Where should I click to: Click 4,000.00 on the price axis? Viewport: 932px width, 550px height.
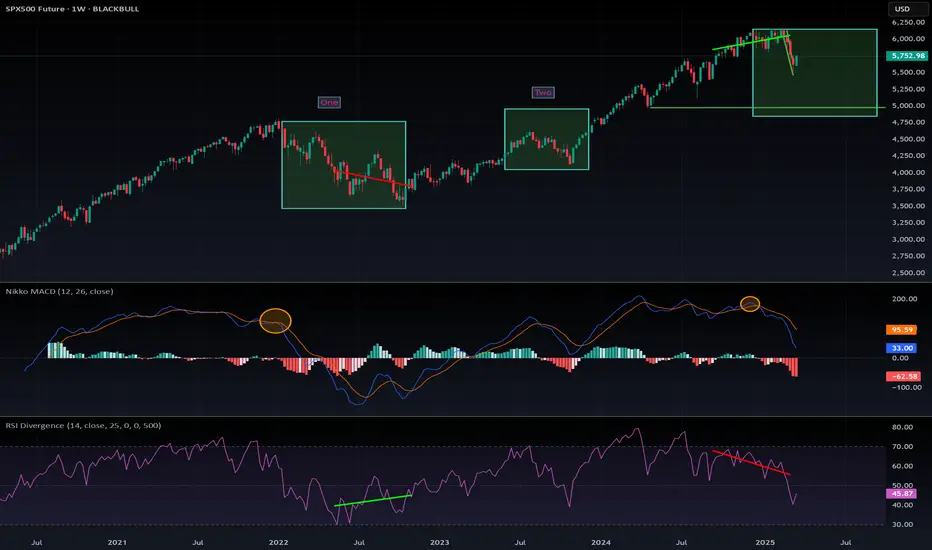908,172
